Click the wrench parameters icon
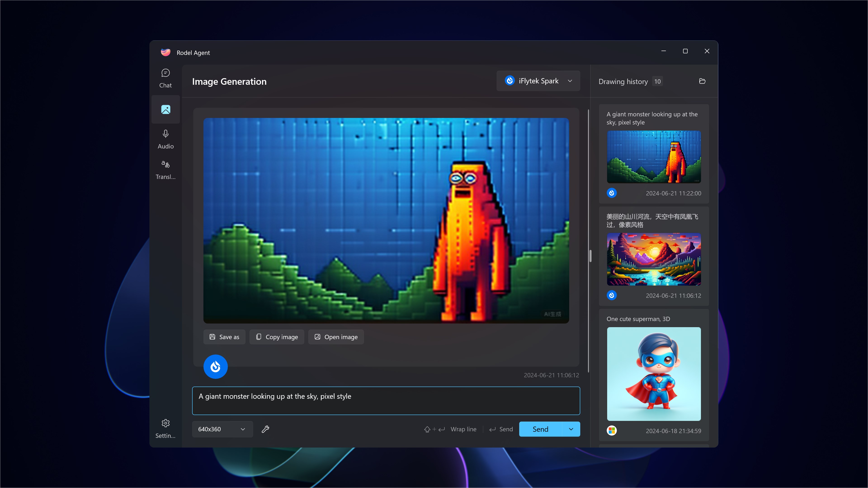This screenshot has height=488, width=868. coord(266,429)
